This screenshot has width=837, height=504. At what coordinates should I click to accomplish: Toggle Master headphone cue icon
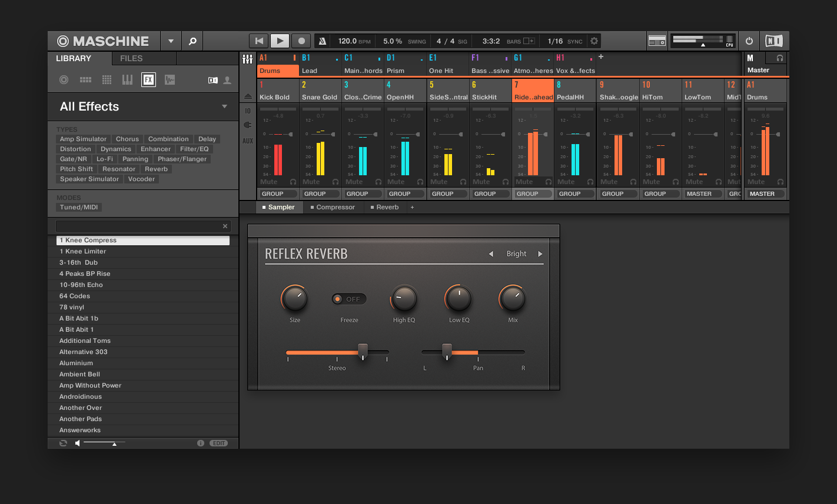click(780, 58)
